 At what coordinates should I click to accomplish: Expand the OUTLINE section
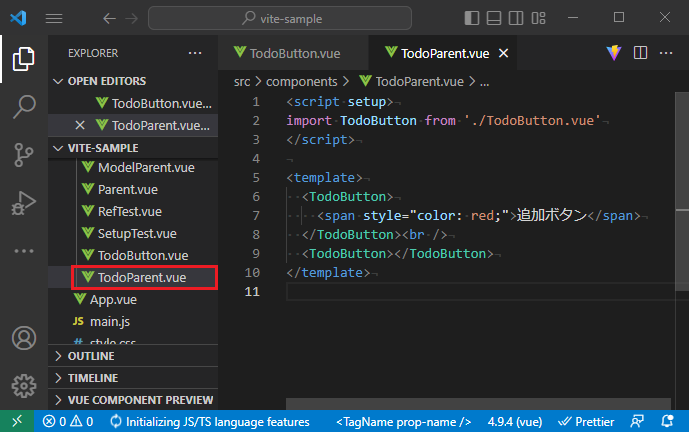[133, 356]
